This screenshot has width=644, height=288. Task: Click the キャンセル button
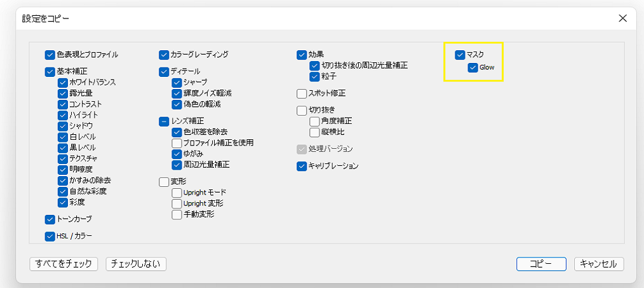coord(599,264)
